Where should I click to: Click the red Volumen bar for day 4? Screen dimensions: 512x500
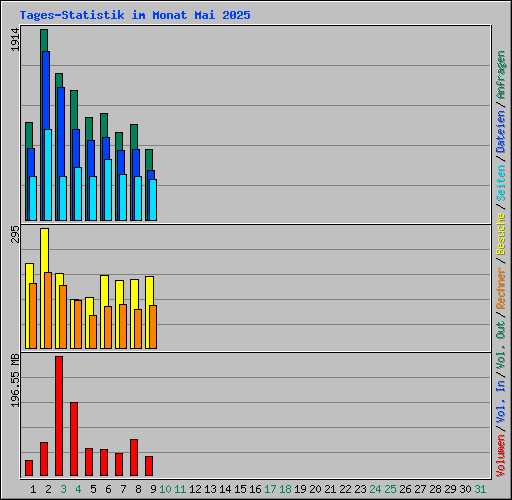point(74,439)
